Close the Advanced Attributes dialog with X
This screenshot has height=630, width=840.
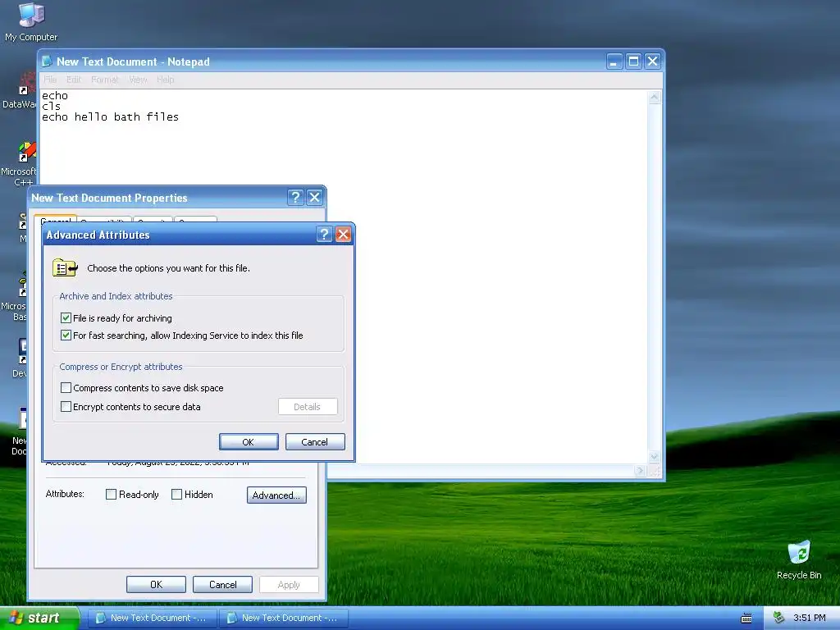343,234
